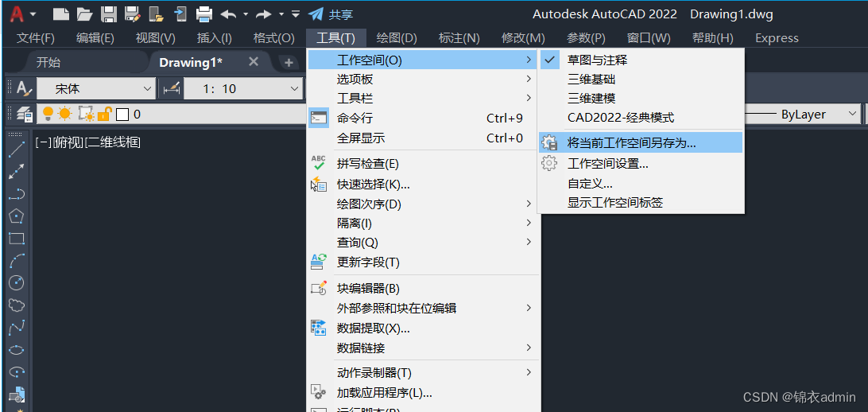Open the Dimension Style manager icon
The image size is (868, 412).
click(172, 88)
